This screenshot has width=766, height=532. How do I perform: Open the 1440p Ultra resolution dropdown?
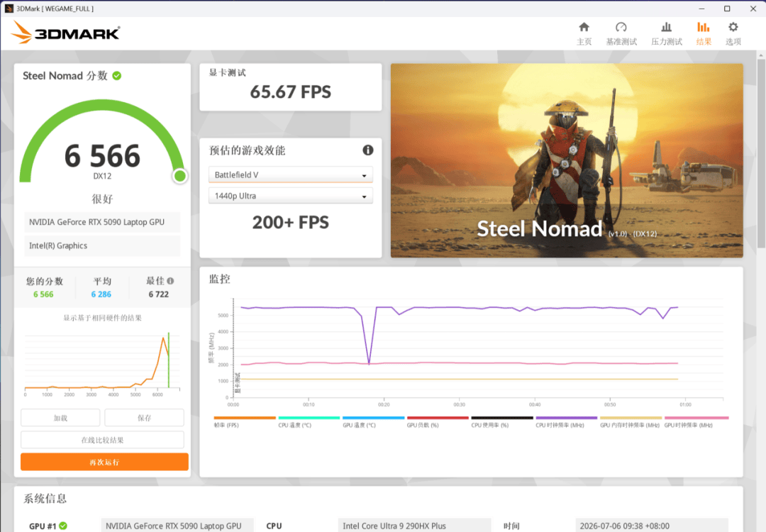pyautogui.click(x=291, y=196)
